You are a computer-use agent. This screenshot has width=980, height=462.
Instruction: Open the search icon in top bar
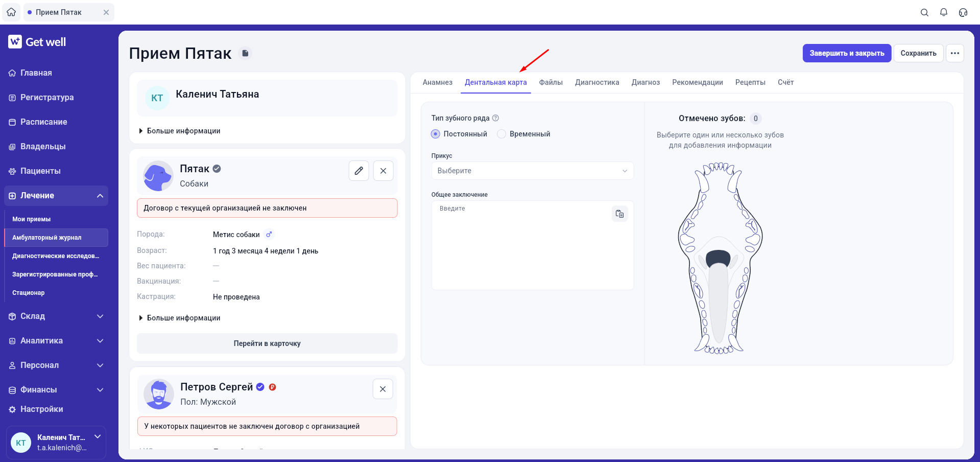tap(924, 12)
